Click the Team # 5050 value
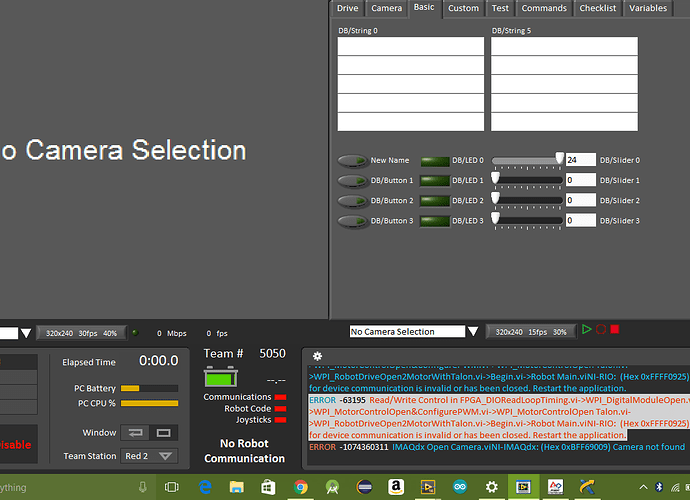 pyautogui.click(x=272, y=353)
